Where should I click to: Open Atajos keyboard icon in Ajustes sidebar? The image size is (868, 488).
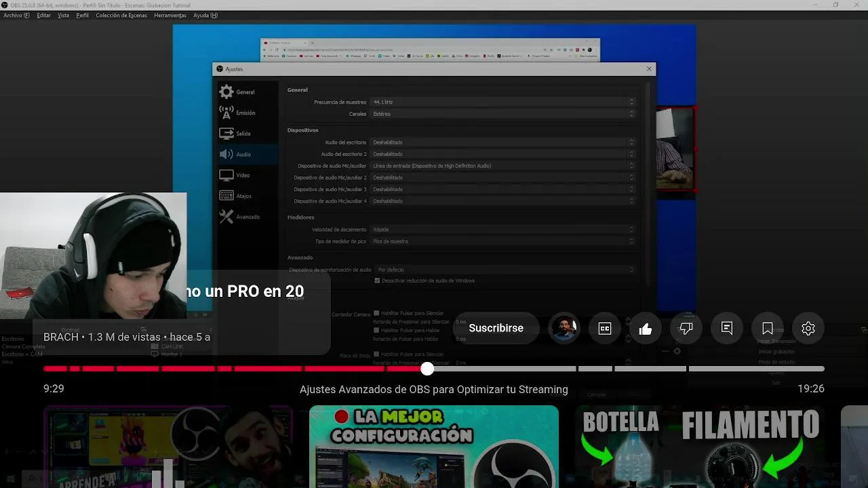tap(226, 196)
